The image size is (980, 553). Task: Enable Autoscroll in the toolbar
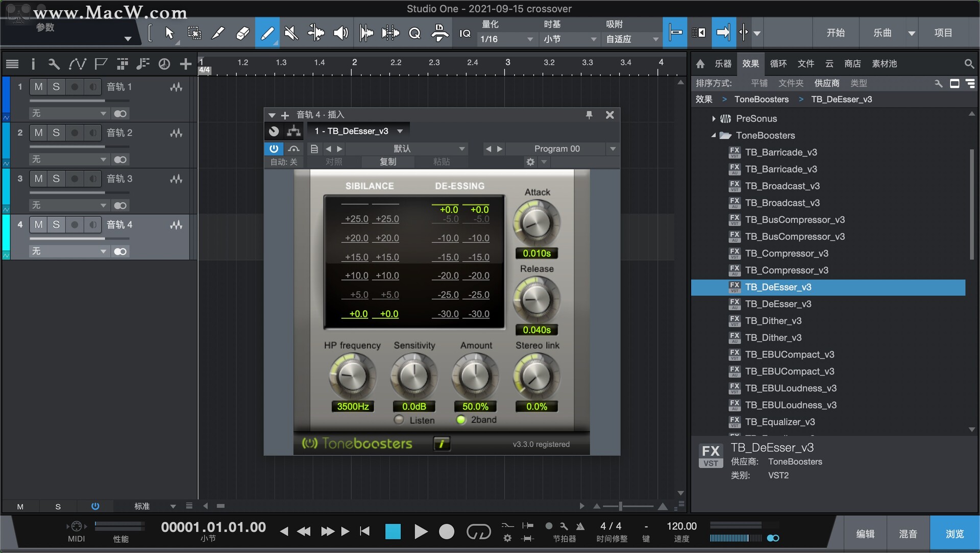723,33
